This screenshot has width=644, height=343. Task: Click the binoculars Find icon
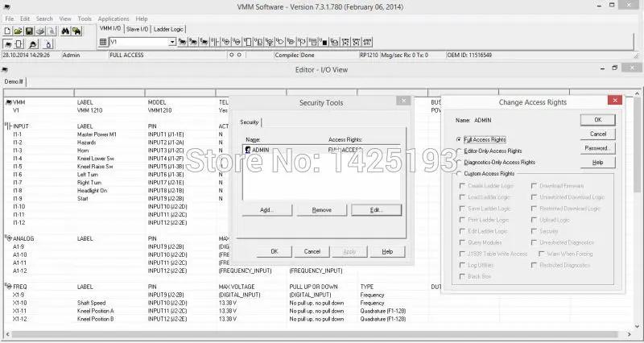(65, 31)
